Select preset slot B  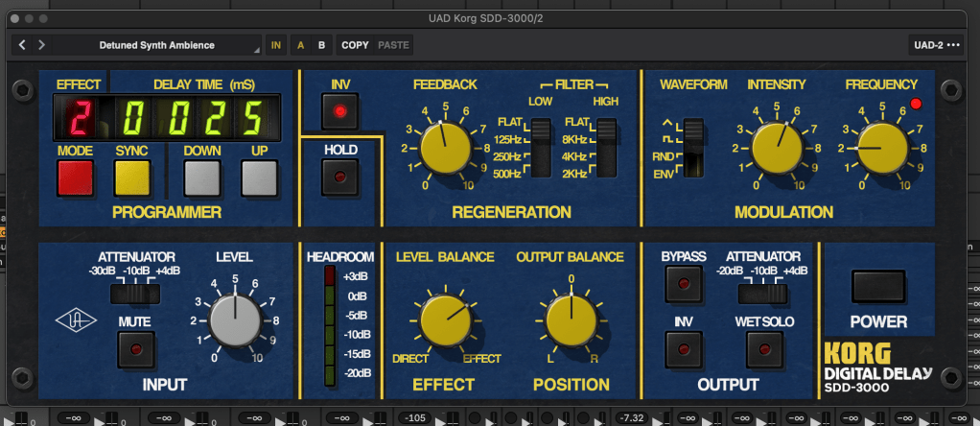(321, 45)
